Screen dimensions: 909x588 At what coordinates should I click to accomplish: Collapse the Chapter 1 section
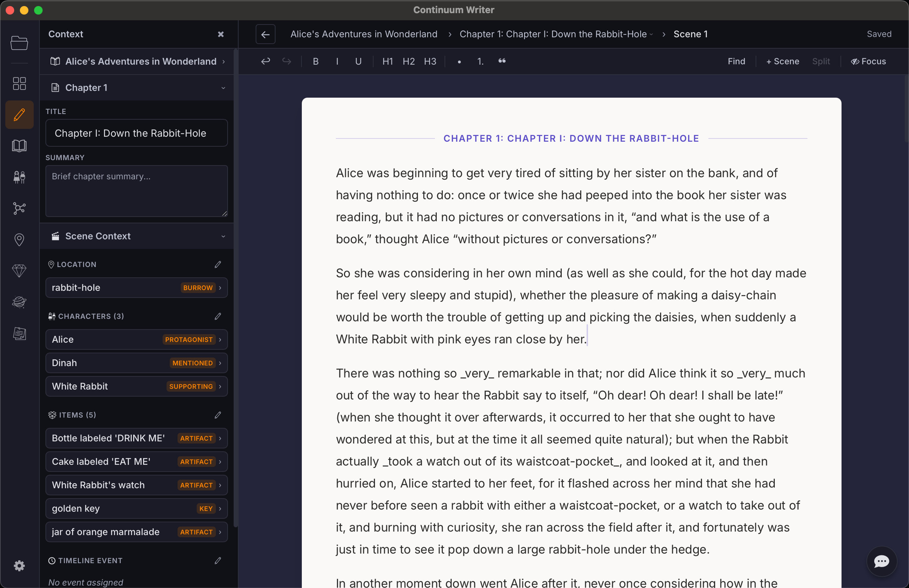[137, 88]
